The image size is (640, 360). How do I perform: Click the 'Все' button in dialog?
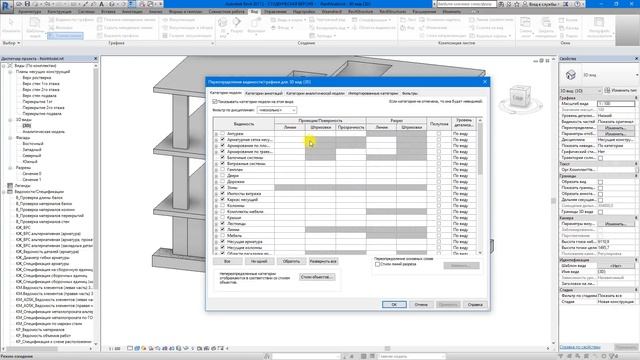227,261
